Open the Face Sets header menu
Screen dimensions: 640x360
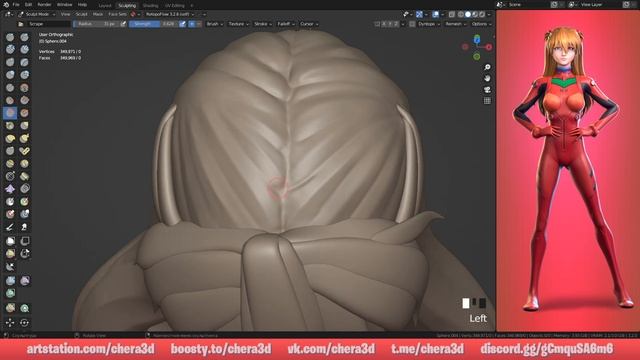click(118, 14)
